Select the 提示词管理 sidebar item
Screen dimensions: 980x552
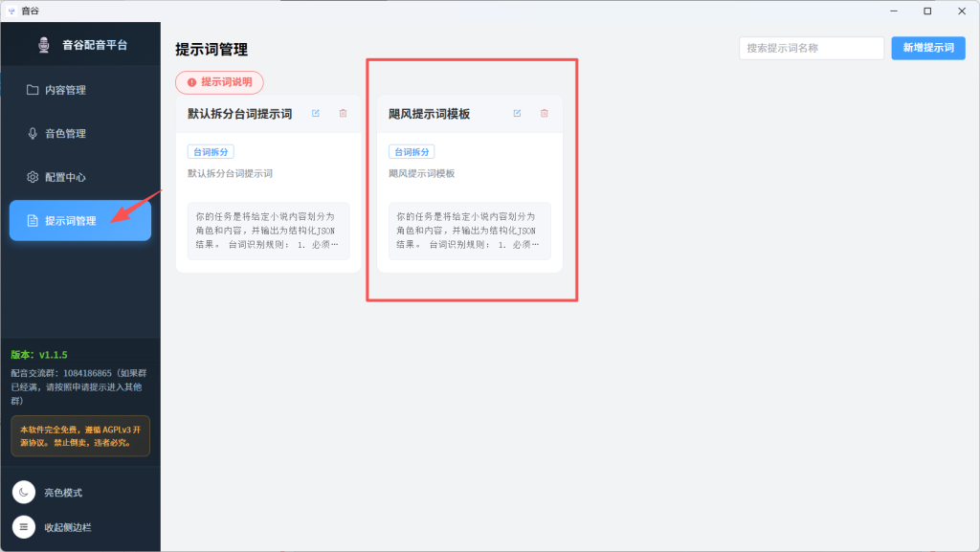coord(80,220)
